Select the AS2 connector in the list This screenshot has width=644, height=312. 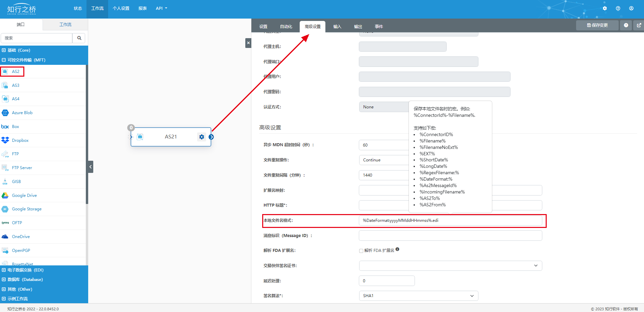43,72
